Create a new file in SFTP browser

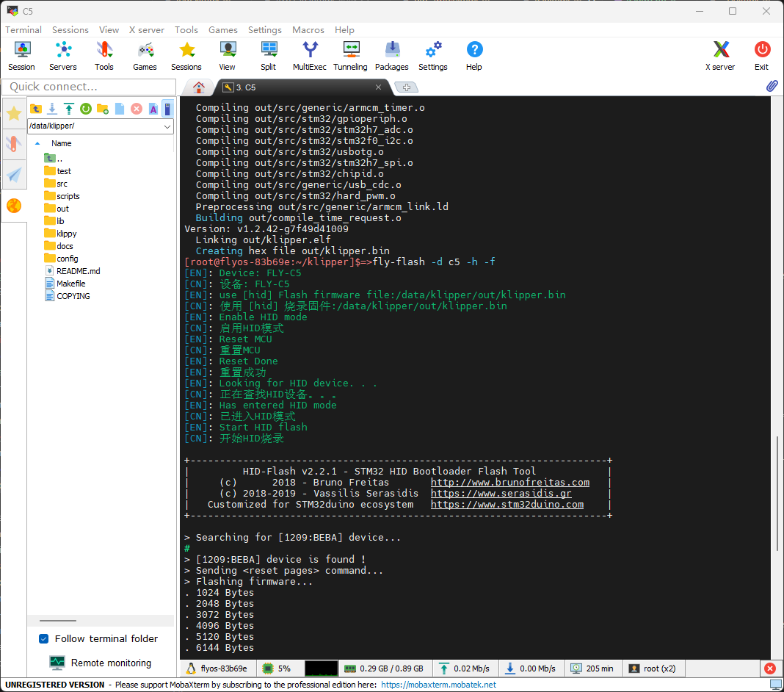tap(120, 109)
